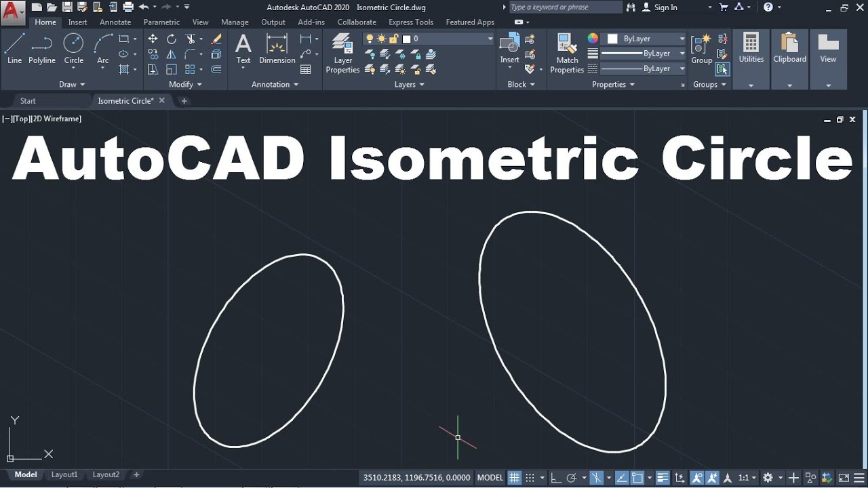
Task: Expand the Layers panel dropdown
Action: pyautogui.click(x=410, y=85)
